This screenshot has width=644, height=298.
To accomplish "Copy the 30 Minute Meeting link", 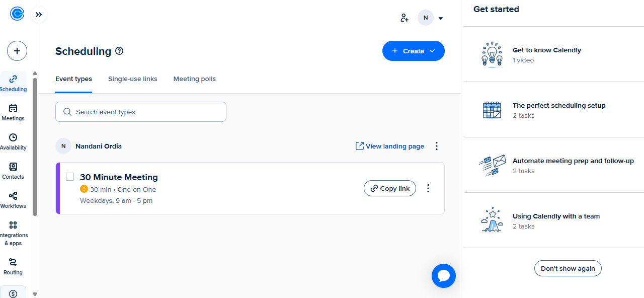I will (389, 188).
